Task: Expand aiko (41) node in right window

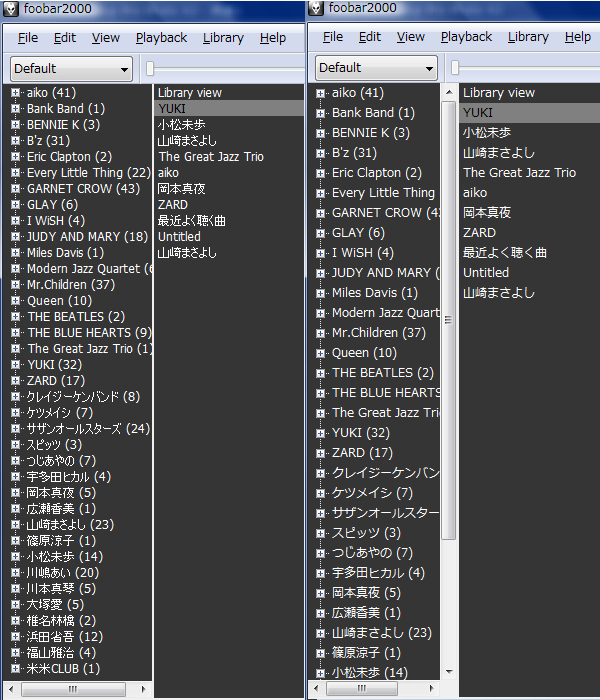Action: click(320, 93)
